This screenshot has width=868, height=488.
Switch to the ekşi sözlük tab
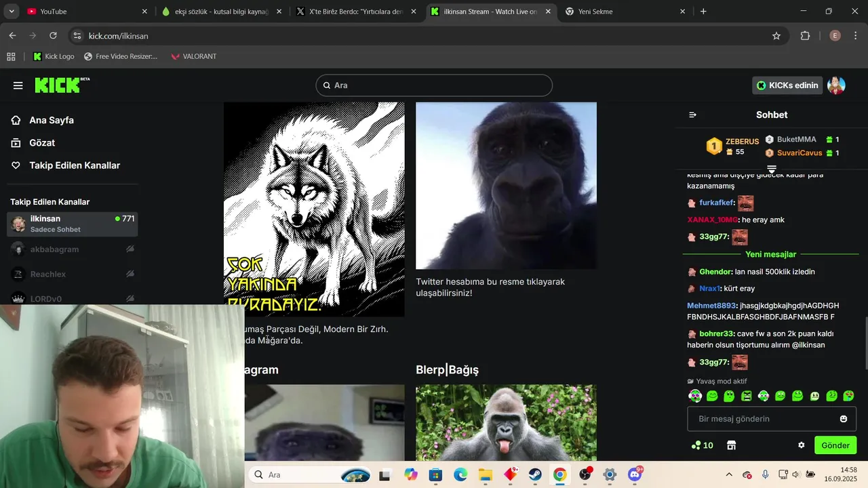tap(222, 12)
